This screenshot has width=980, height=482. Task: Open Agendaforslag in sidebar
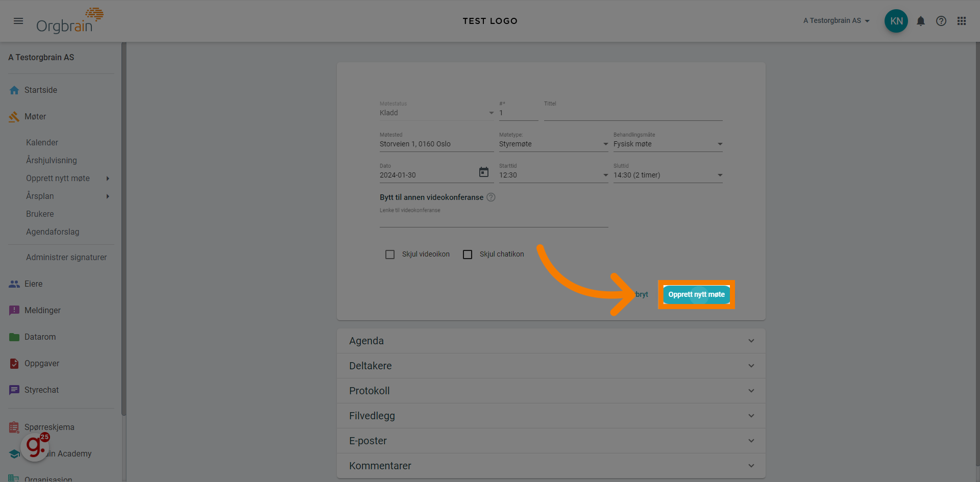(53, 232)
